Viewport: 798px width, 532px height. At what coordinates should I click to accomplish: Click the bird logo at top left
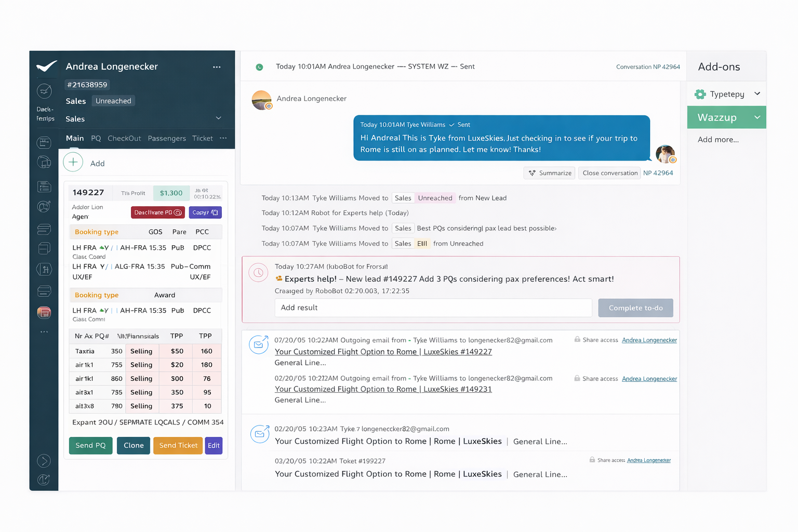point(46,66)
